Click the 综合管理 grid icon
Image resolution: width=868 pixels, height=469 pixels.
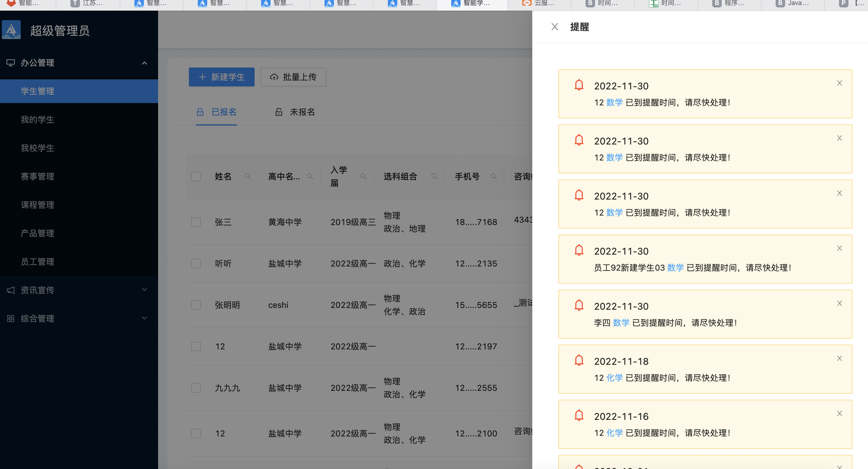click(x=11, y=318)
